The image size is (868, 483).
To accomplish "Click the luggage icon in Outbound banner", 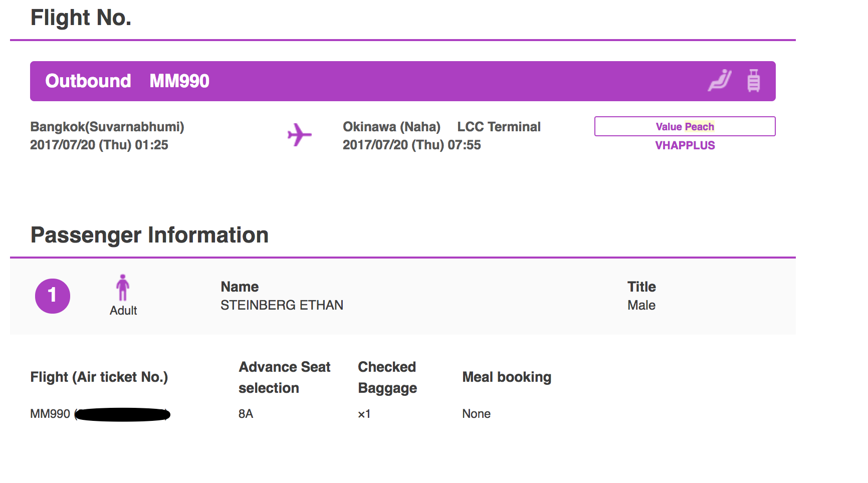I will [x=753, y=81].
